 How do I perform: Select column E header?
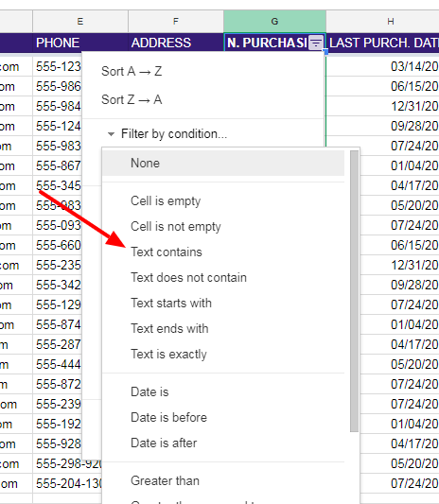tap(80, 22)
